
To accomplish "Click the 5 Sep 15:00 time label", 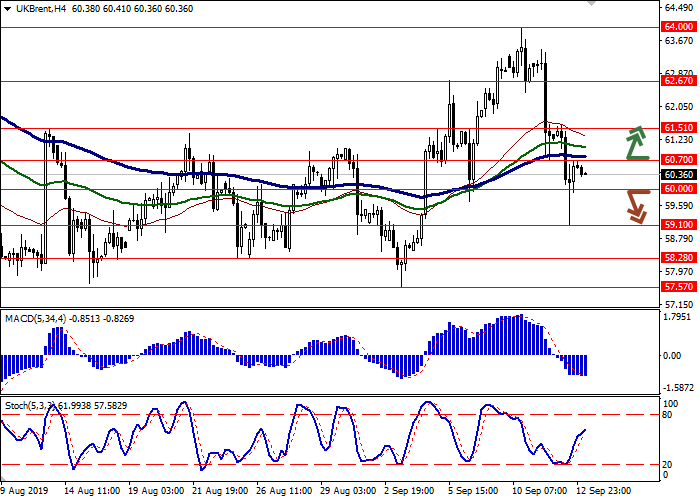I will [474, 492].
